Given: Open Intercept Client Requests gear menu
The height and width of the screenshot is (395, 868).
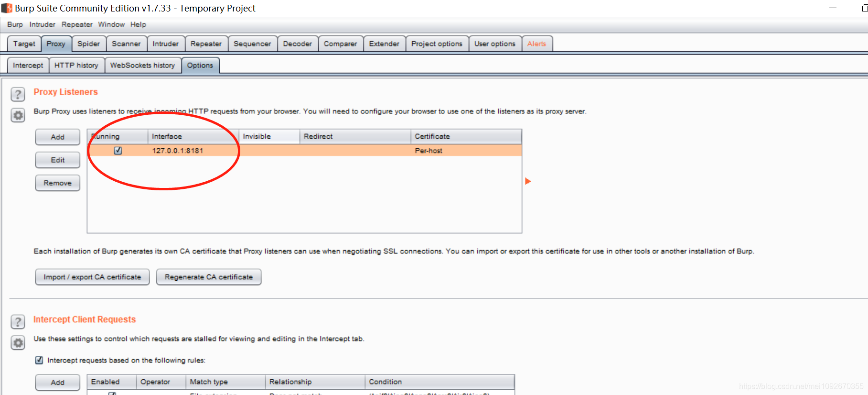Looking at the screenshot, I should click(x=18, y=343).
